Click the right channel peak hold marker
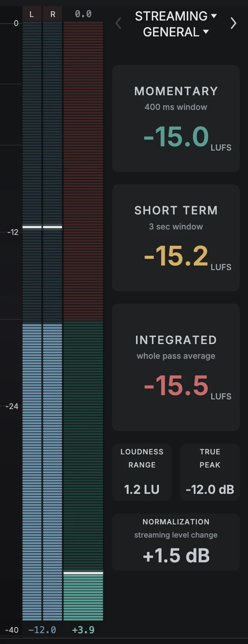Image resolution: width=248 pixels, height=644 pixels. coord(53,227)
